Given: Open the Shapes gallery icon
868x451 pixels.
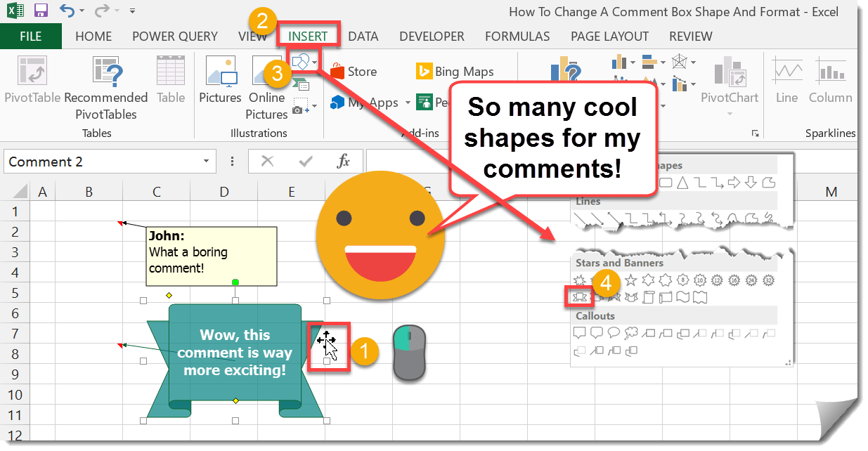Looking at the screenshot, I should click(300, 63).
